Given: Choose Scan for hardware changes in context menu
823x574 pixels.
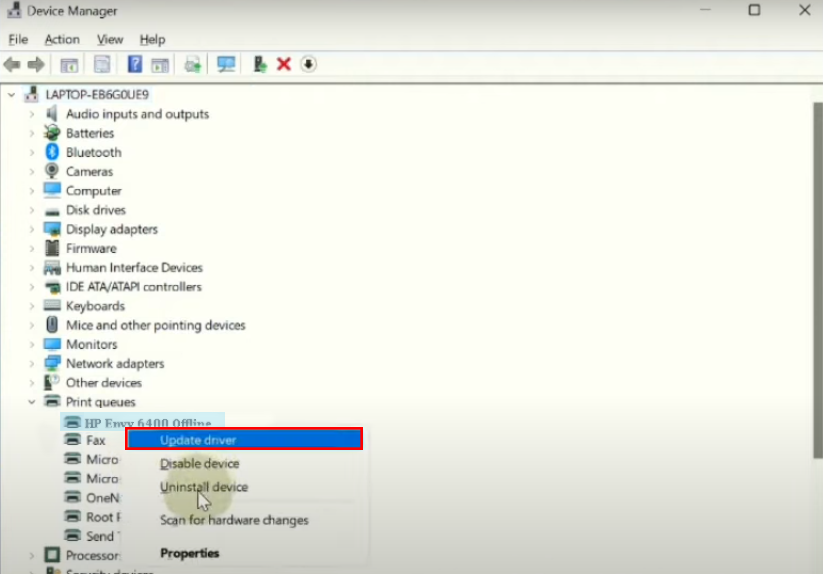Looking at the screenshot, I should [x=234, y=520].
